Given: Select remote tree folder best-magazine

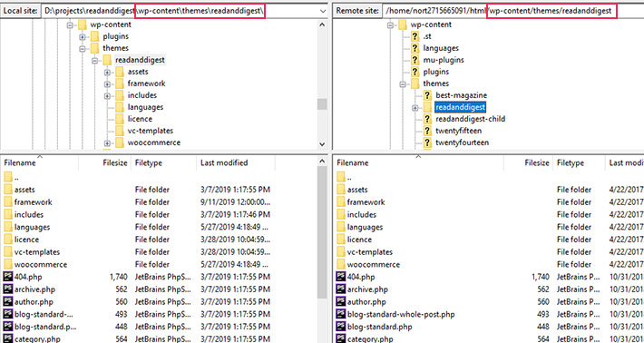Looking at the screenshot, I should click(462, 95).
